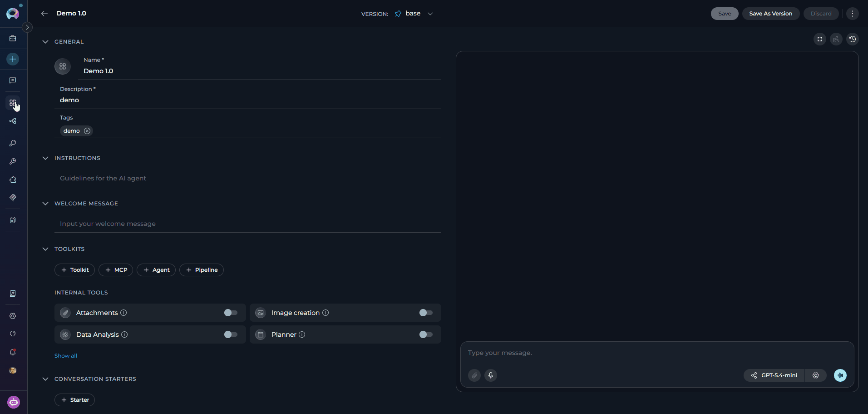Open the agents grid icon in sidebar
The height and width of the screenshot is (414, 868).
13,103
